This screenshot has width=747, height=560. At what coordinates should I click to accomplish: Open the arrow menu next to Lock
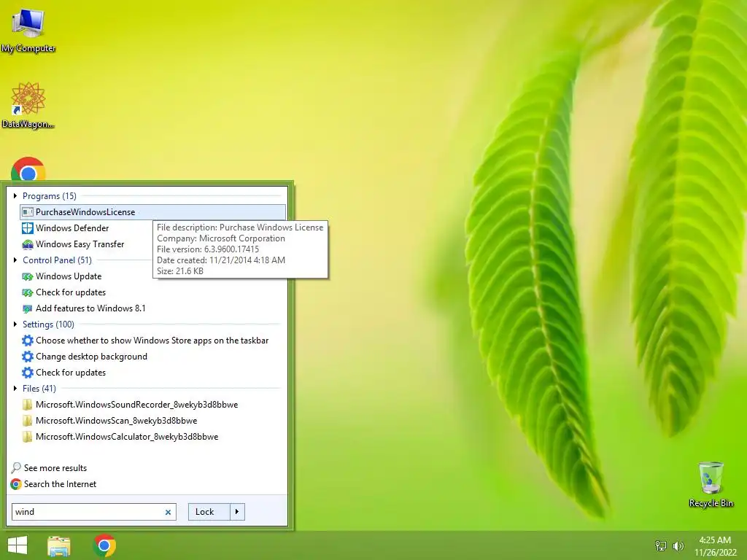point(237,512)
